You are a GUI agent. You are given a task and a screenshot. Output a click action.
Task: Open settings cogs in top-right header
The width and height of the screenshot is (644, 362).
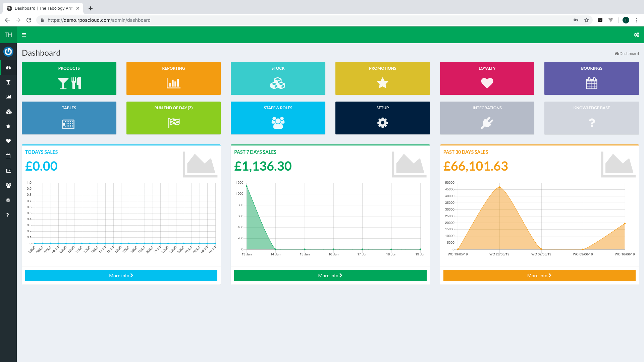pos(636,35)
